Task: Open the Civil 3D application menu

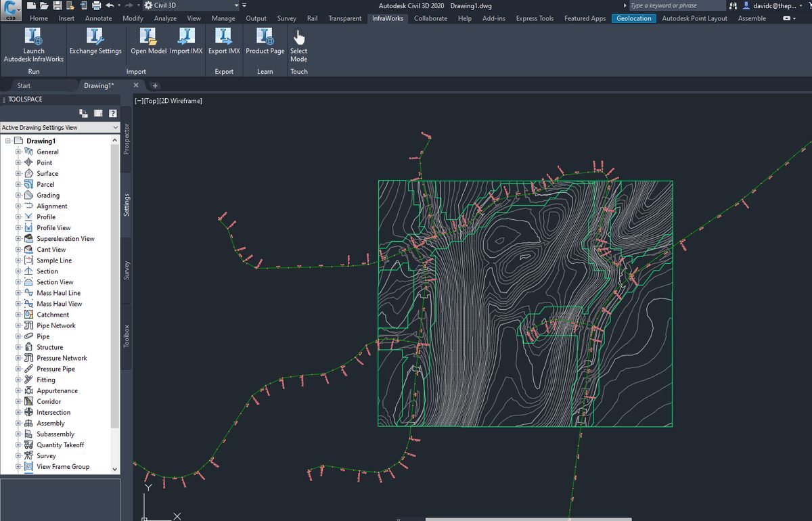Action: coord(11,9)
